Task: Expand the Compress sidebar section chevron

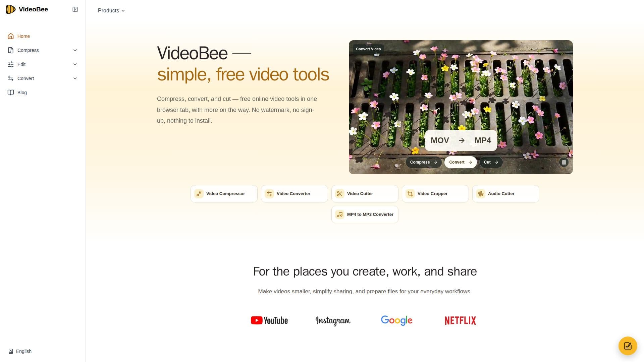Action: point(75,50)
